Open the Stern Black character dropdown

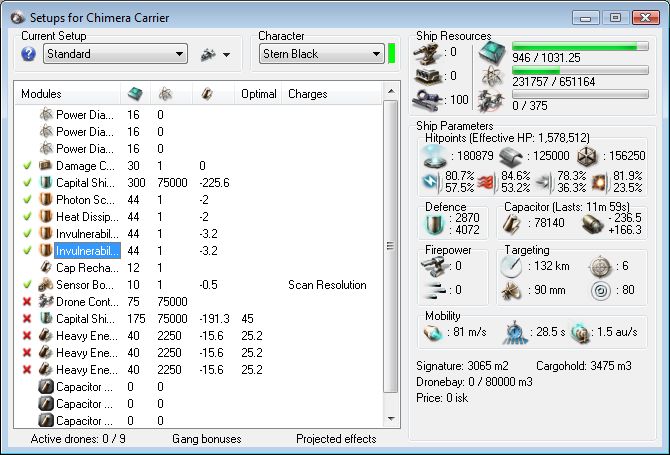pyautogui.click(x=322, y=54)
